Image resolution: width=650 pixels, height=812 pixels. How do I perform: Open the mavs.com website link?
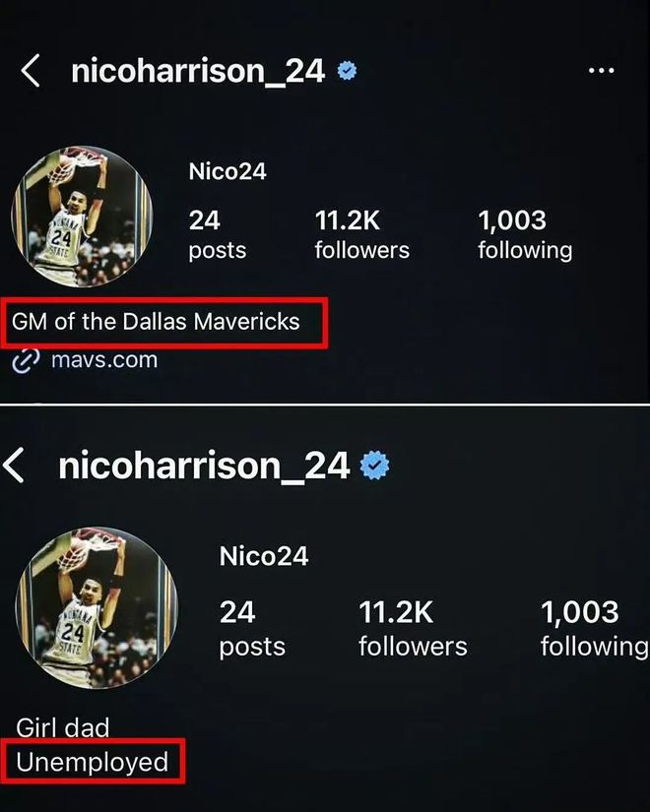[103, 360]
